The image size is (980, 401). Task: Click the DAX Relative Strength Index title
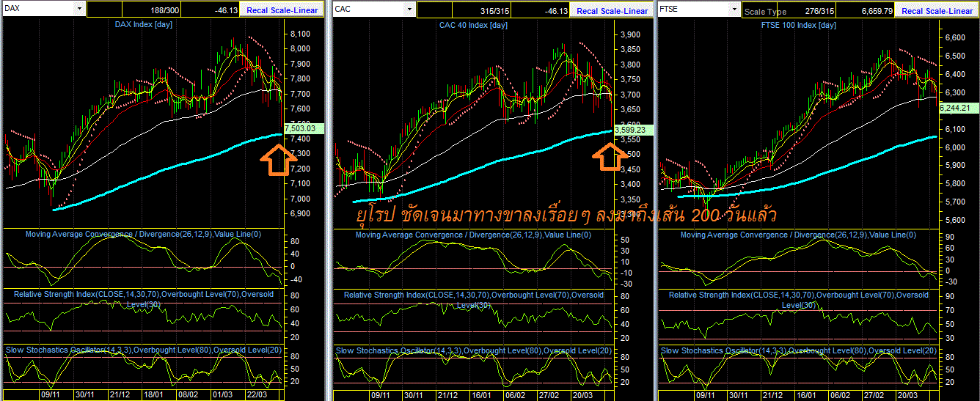(x=143, y=299)
